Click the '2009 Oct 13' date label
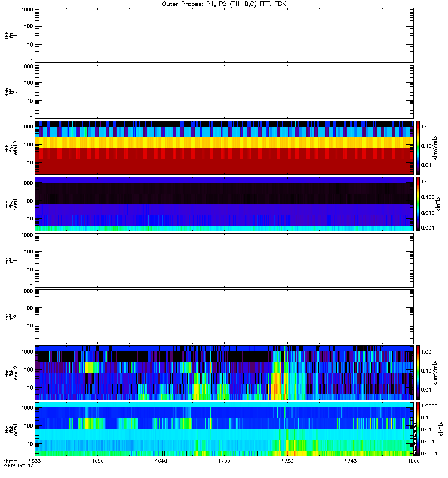This screenshot has height=478, width=448. pos(19,465)
